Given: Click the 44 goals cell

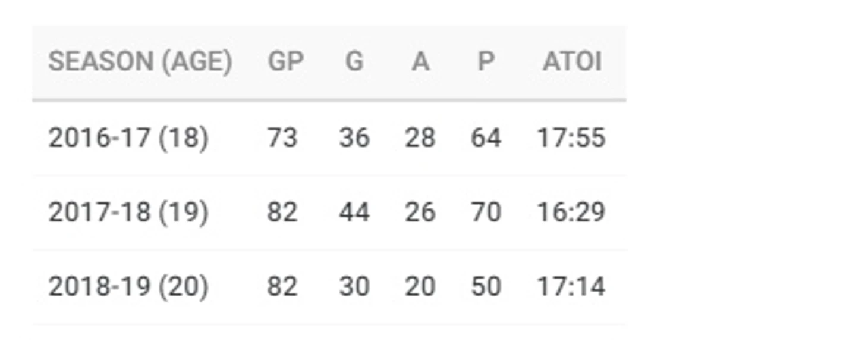Looking at the screenshot, I should 354,213.
